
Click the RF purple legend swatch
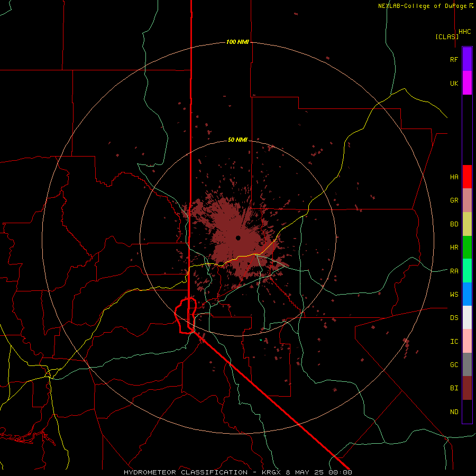467,59
